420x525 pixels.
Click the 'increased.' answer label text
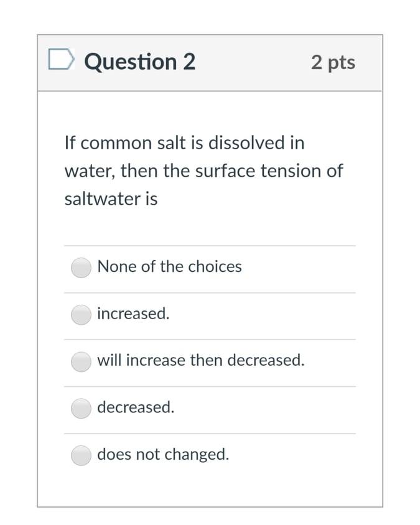(x=133, y=314)
